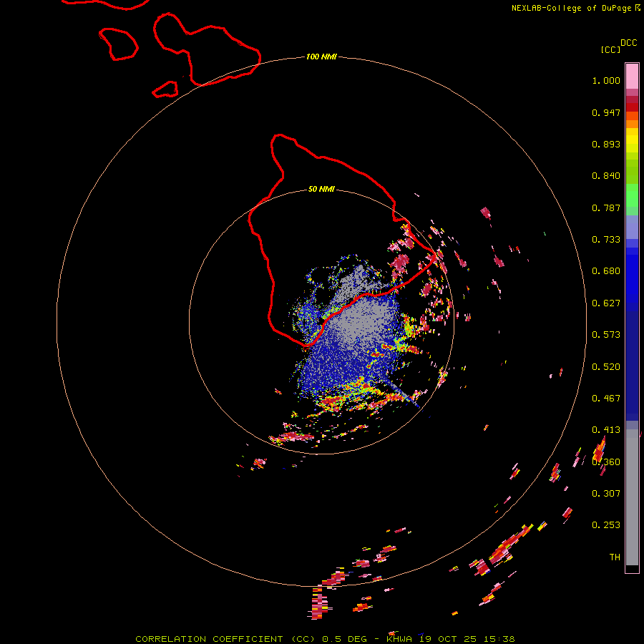The image size is (644, 644).
Task: Click the 0.253 legend label
Action: point(606,525)
